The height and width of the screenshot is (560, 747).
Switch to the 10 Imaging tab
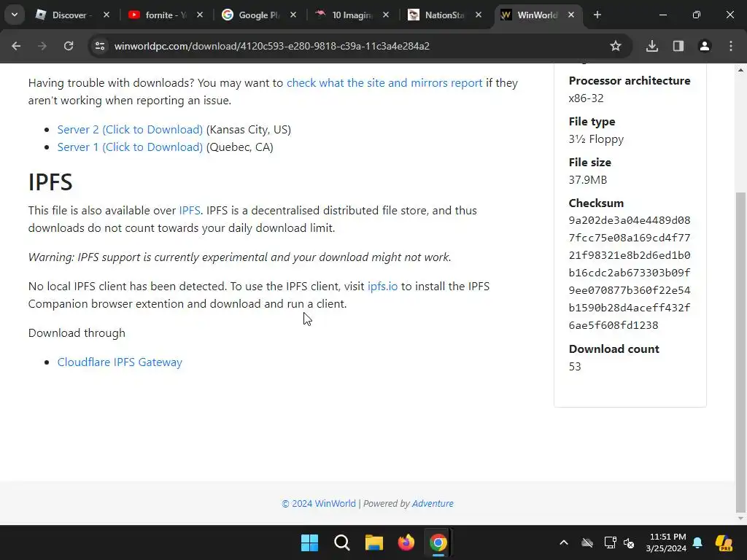point(352,15)
